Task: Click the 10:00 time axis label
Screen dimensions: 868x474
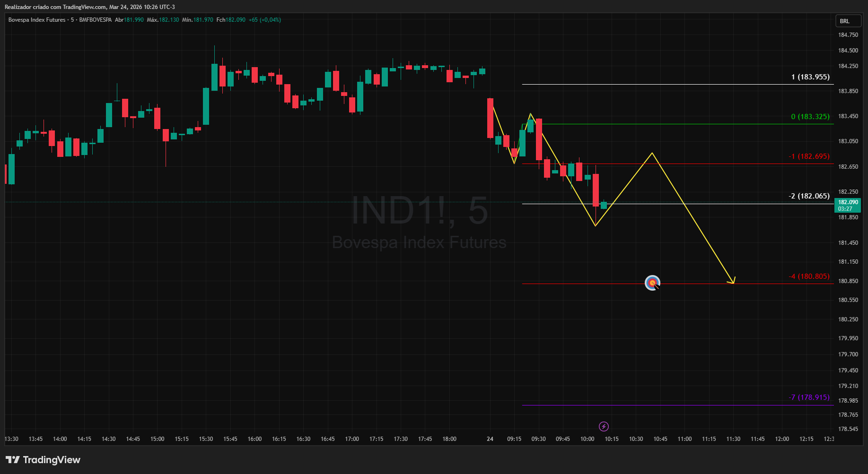Action: tap(587, 439)
